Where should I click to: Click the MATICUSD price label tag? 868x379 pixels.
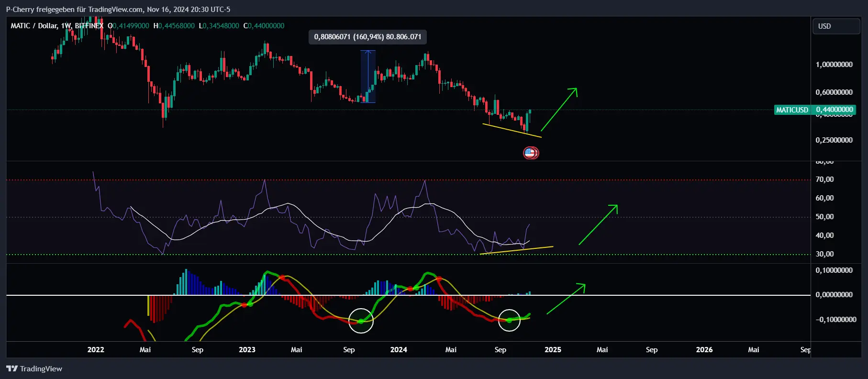click(792, 110)
